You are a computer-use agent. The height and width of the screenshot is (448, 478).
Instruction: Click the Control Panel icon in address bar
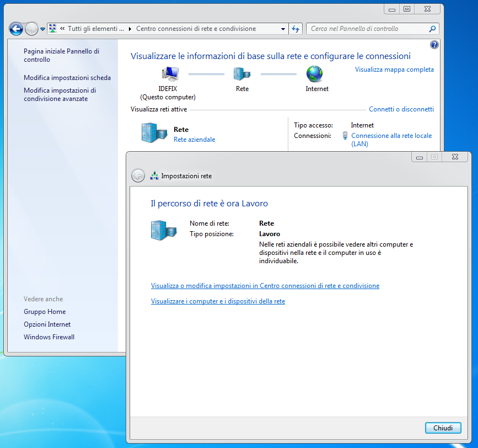53,29
